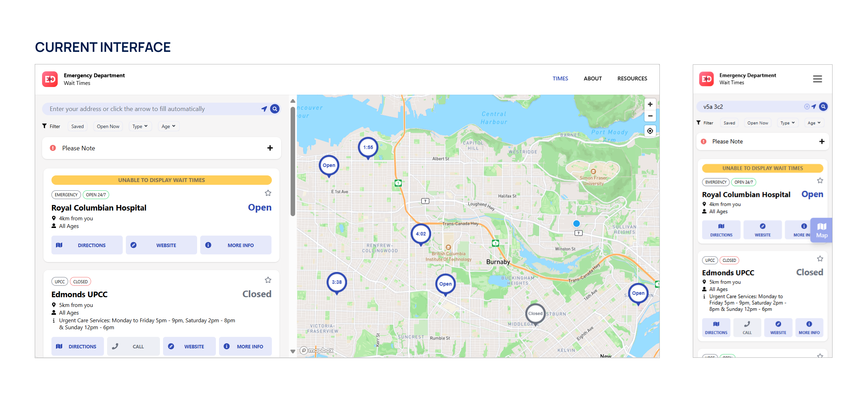
Task: Select the 4:02 wait time pin on the map
Action: tap(421, 234)
